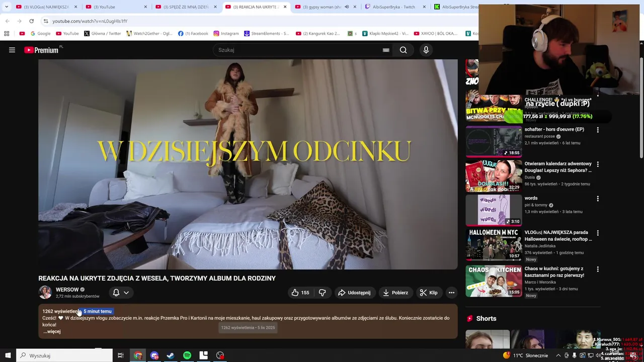This screenshot has height=362, width=644.
Task: Open the Google bookmark
Action: tap(40, 33)
